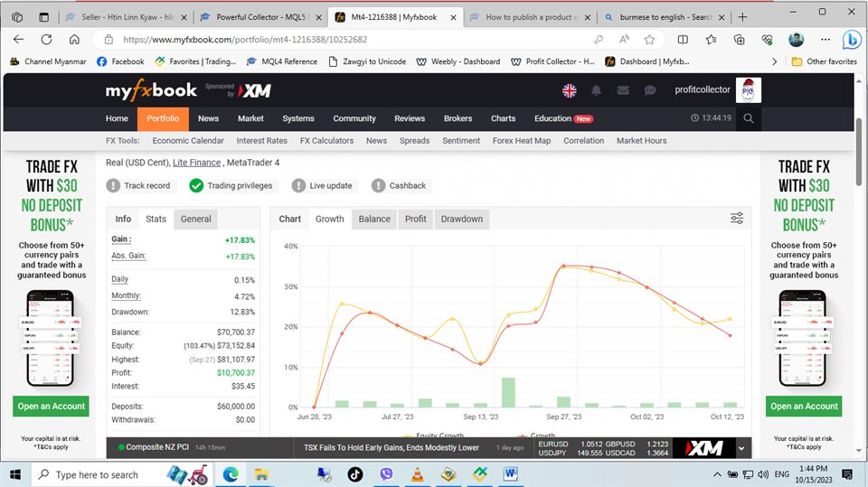
Task: Go to the Home menu item
Action: [x=117, y=118]
